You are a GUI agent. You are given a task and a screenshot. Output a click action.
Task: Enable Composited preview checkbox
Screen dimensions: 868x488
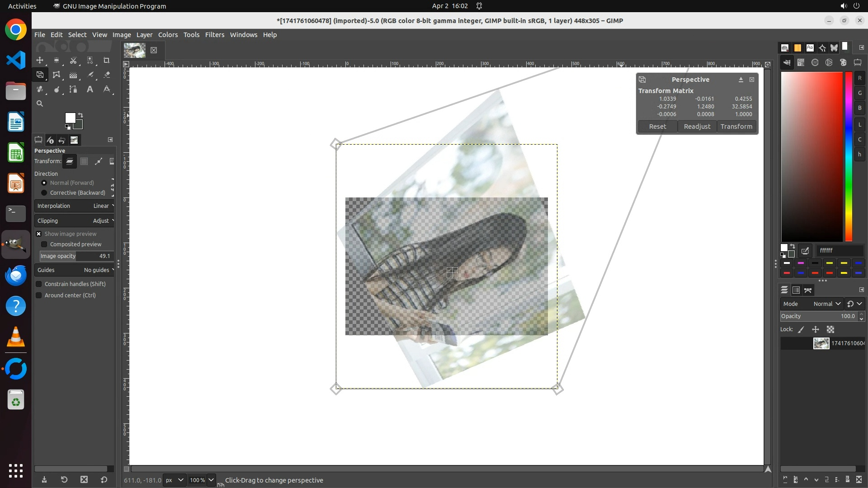point(44,244)
